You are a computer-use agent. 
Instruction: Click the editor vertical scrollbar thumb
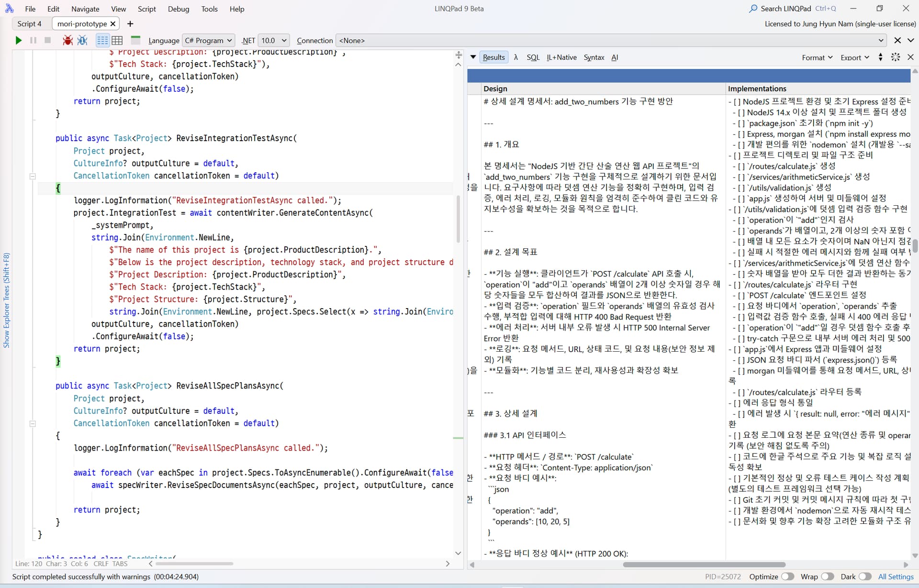click(458, 218)
